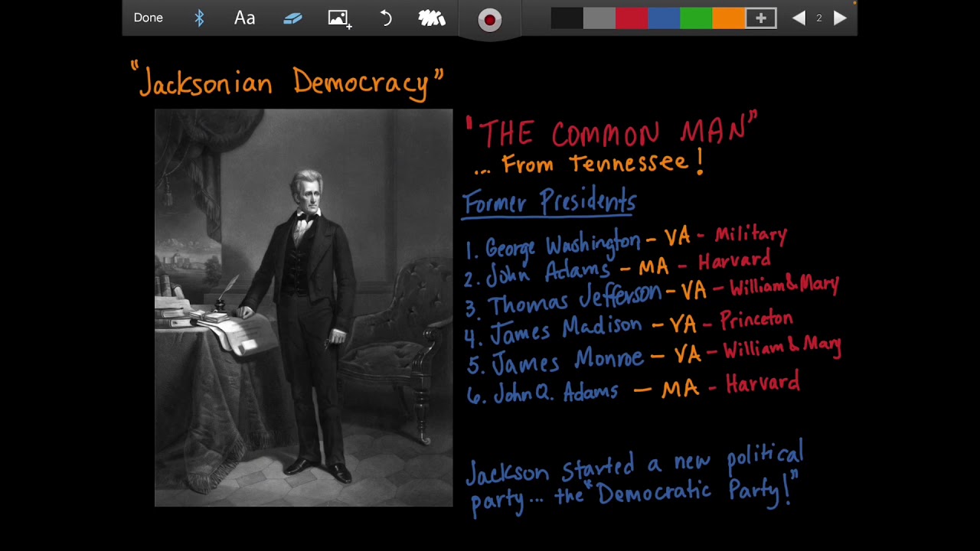The height and width of the screenshot is (551, 980).
Task: Tap the "From Tennessee!" note
Action: [x=590, y=164]
